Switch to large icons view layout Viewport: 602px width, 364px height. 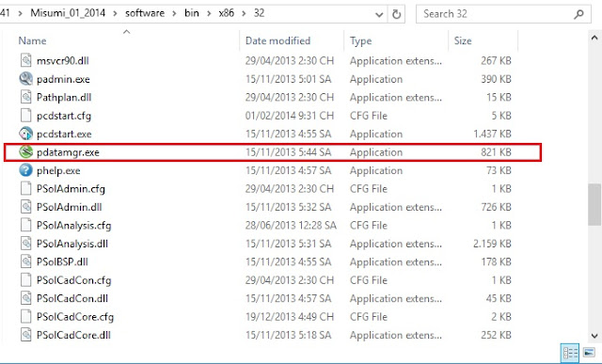(x=589, y=352)
